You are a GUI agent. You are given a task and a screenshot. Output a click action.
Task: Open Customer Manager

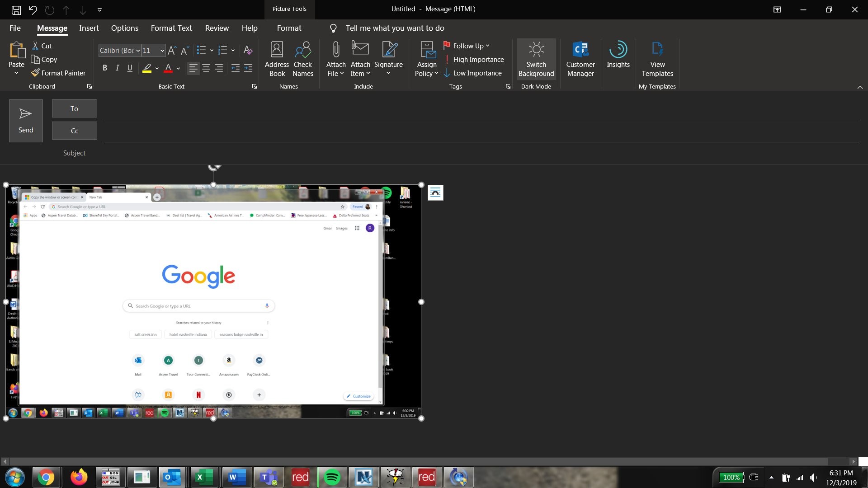tap(580, 59)
